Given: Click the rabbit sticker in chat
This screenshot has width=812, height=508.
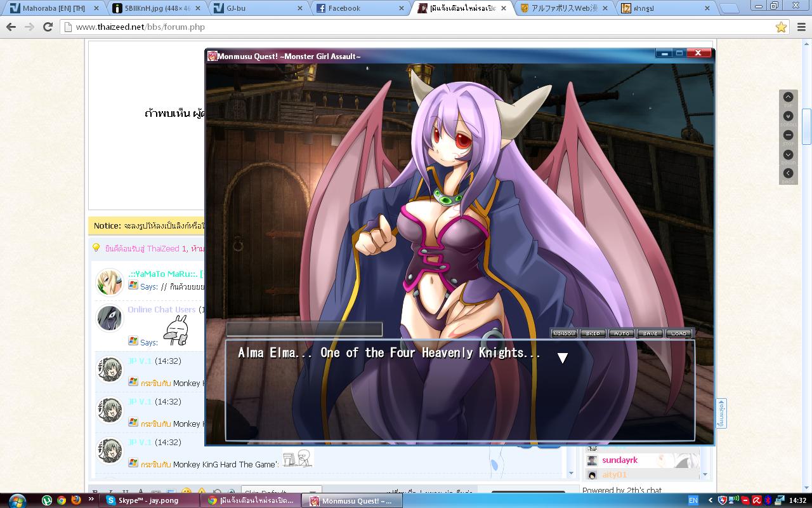Looking at the screenshot, I should tap(176, 331).
